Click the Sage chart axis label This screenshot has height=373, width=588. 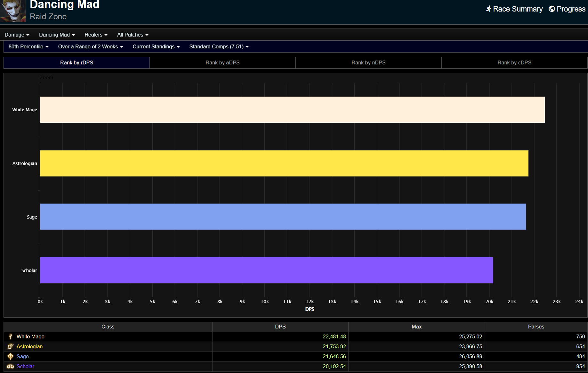32,217
